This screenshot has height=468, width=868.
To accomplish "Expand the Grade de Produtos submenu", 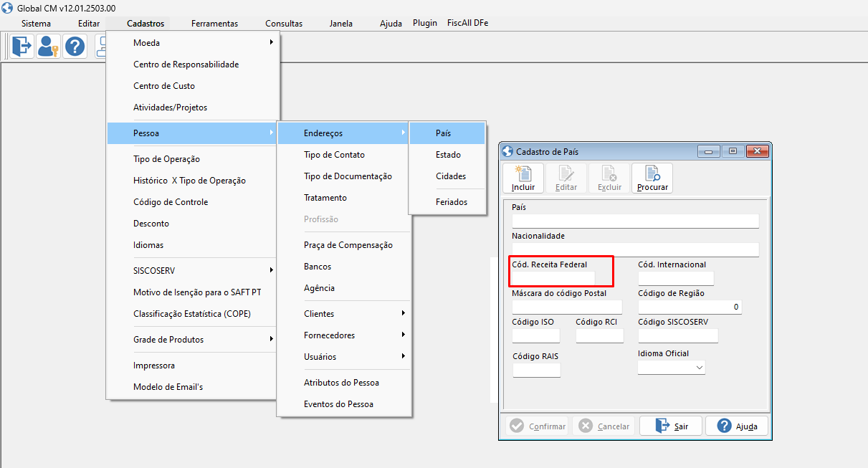I will click(193, 340).
